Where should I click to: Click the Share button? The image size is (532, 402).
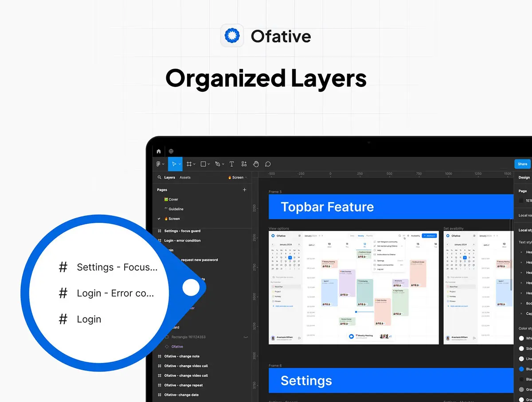(x=523, y=164)
